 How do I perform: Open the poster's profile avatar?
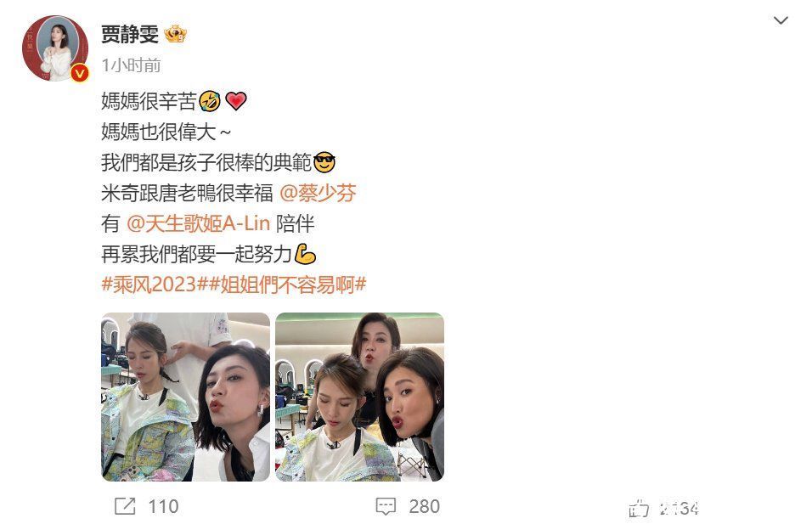point(55,48)
